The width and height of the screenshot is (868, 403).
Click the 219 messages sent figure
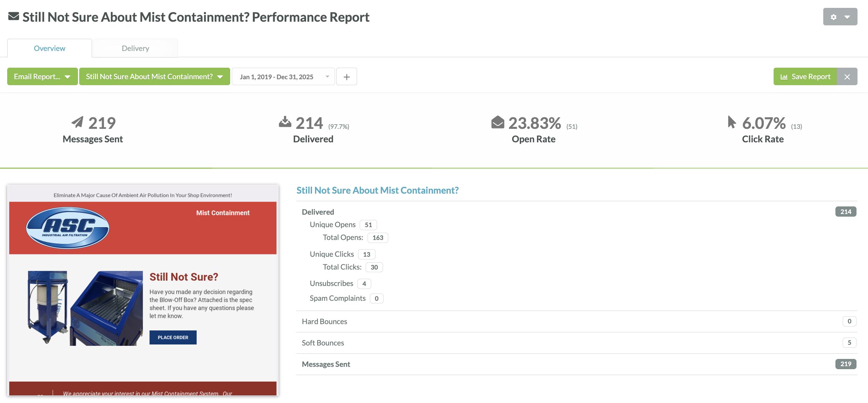[x=102, y=123]
